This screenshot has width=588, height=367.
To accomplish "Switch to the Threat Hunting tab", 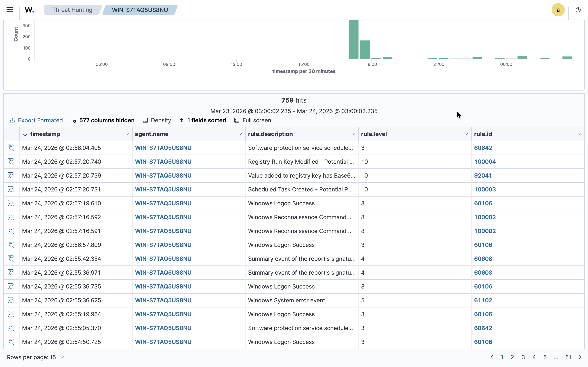I will (x=72, y=10).
